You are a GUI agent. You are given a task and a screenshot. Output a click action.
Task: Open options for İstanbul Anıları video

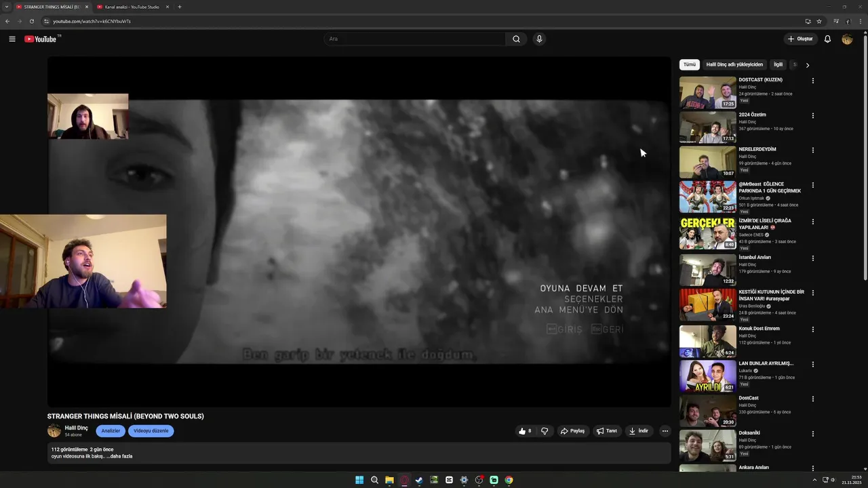click(x=812, y=258)
